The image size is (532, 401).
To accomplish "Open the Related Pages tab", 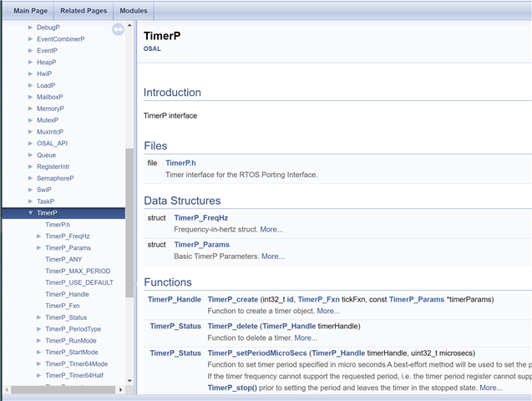I will (x=84, y=11).
